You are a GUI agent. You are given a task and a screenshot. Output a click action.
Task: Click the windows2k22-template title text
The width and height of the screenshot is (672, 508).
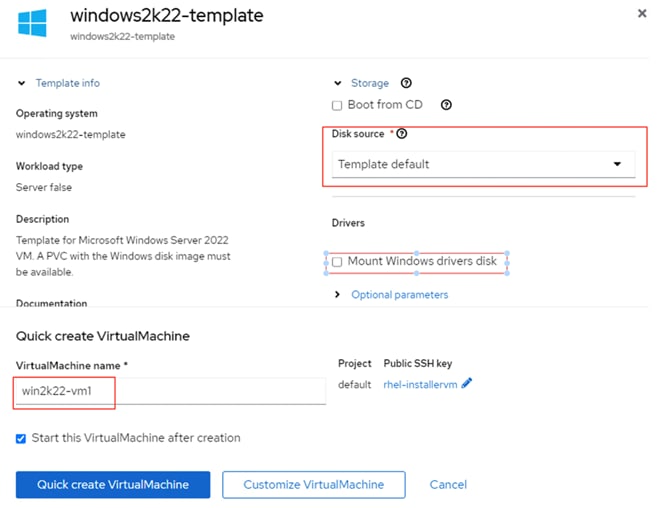click(166, 15)
